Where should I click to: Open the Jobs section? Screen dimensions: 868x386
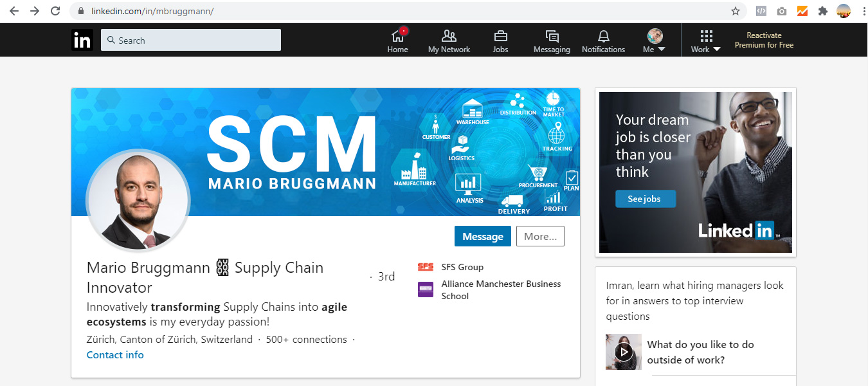click(x=500, y=41)
